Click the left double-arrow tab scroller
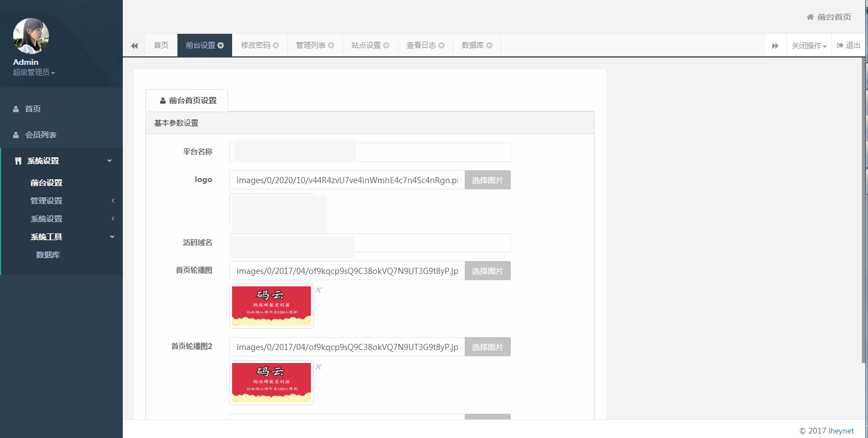Viewport: 868px width, 438px height. (x=135, y=45)
